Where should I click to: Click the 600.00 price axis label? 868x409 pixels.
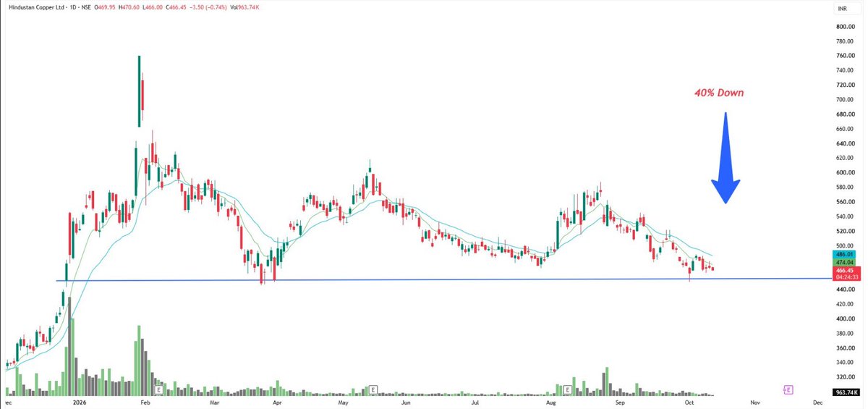[x=846, y=172]
